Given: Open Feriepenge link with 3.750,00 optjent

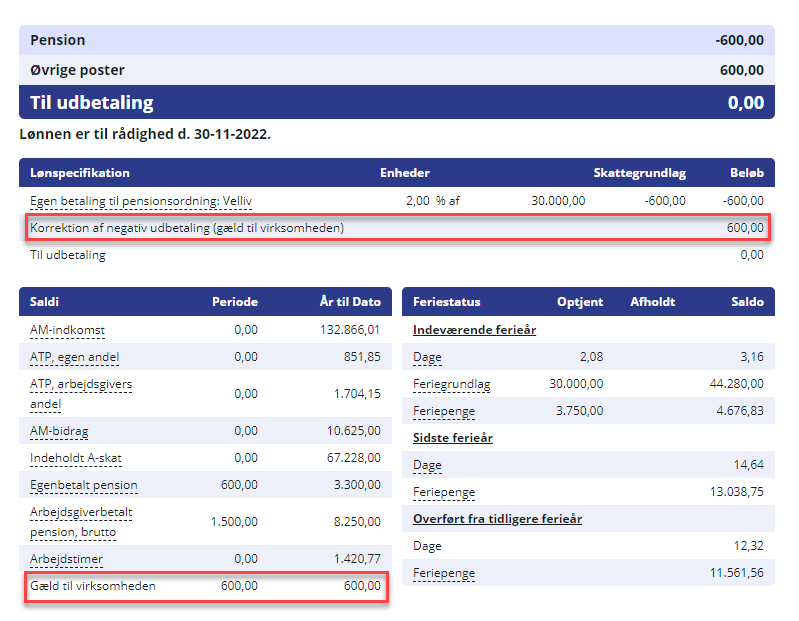Looking at the screenshot, I should [444, 411].
